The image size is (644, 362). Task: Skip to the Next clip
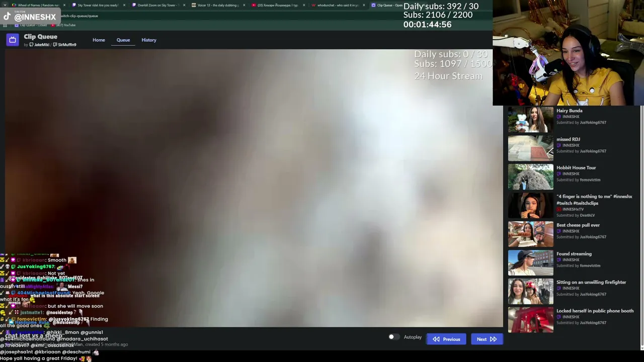487,339
